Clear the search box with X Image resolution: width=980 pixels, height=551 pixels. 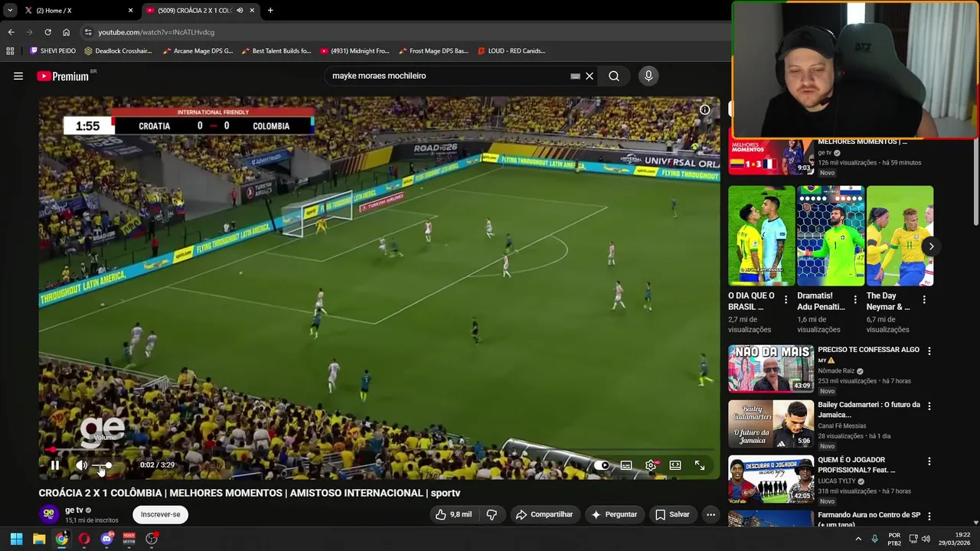[590, 76]
